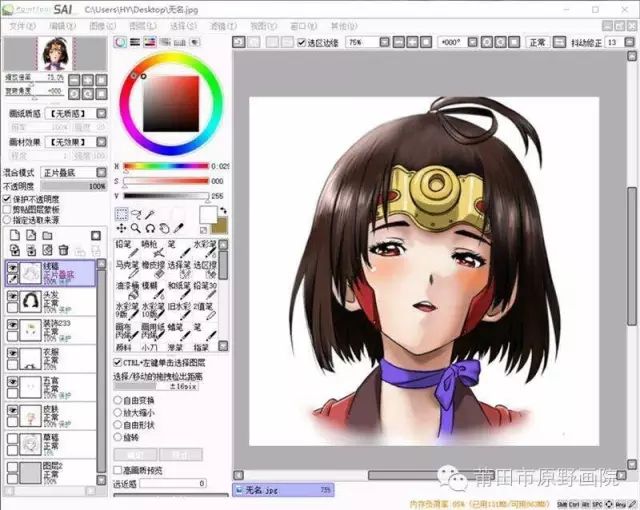Open the 编辑 menu
The height and width of the screenshot is (510, 640).
coord(62,26)
